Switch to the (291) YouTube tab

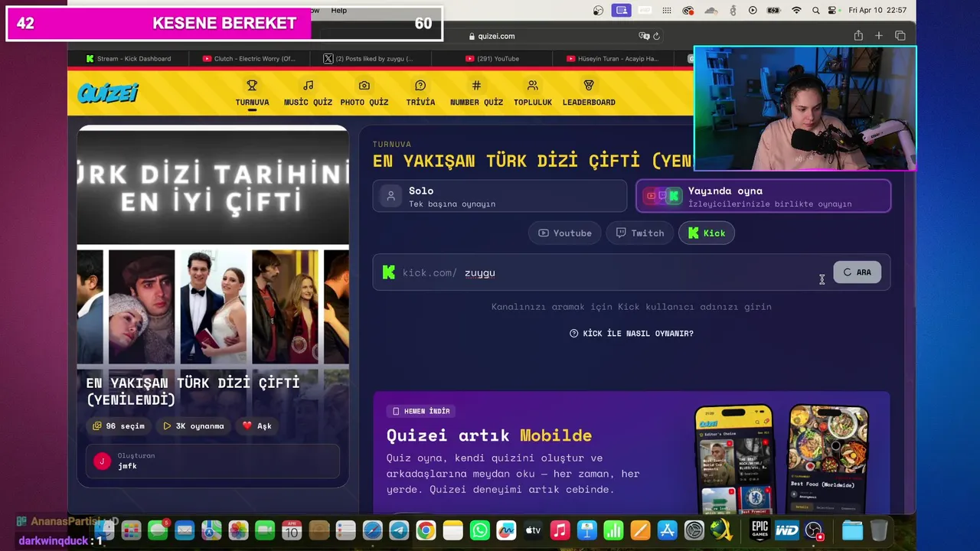click(x=492, y=59)
